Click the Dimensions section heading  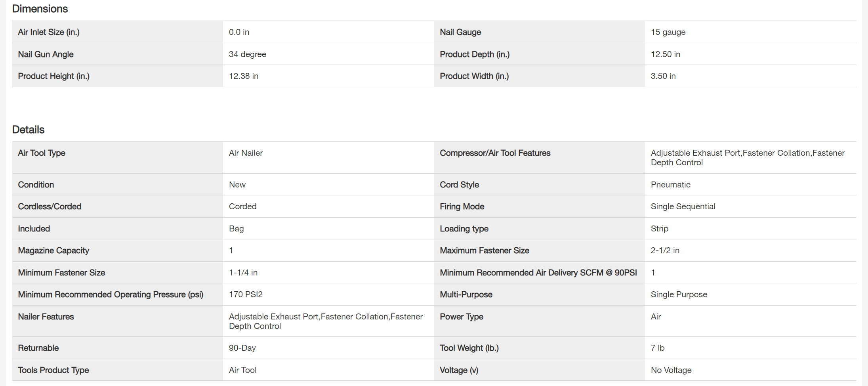click(x=40, y=9)
